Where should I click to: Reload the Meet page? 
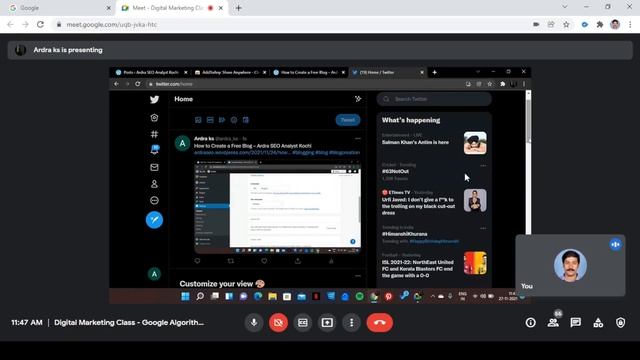40,24
